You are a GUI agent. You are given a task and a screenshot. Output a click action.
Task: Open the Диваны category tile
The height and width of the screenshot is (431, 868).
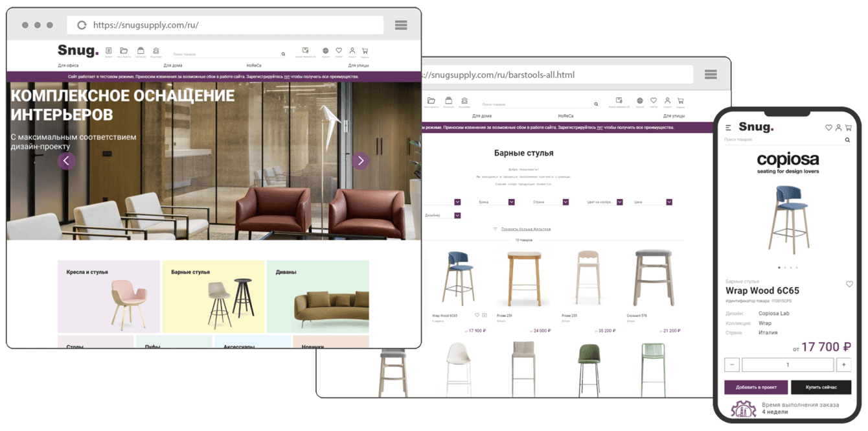(x=318, y=297)
